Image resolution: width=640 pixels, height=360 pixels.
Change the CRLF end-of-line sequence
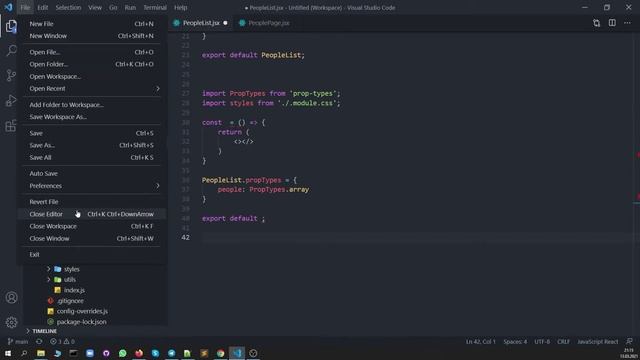[563, 342]
